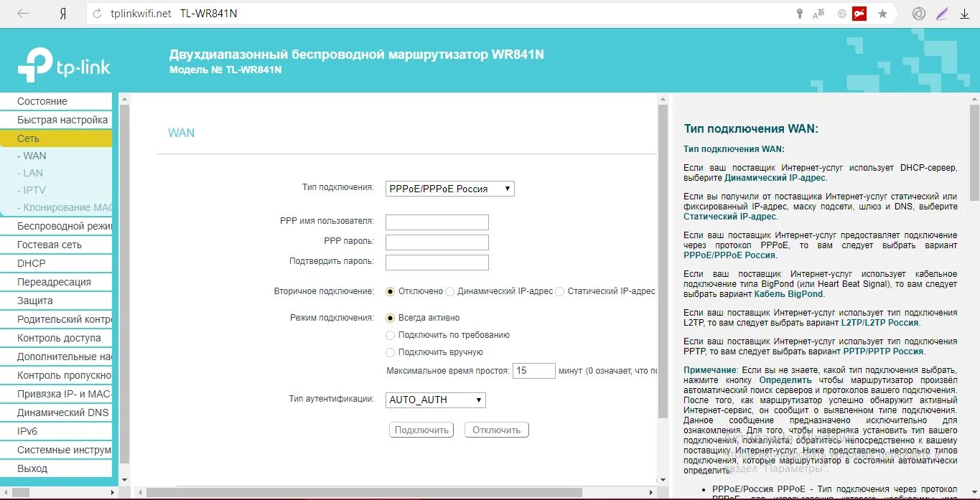Click the tp-link logo
This screenshot has width=980, height=500.
pyautogui.click(x=64, y=65)
